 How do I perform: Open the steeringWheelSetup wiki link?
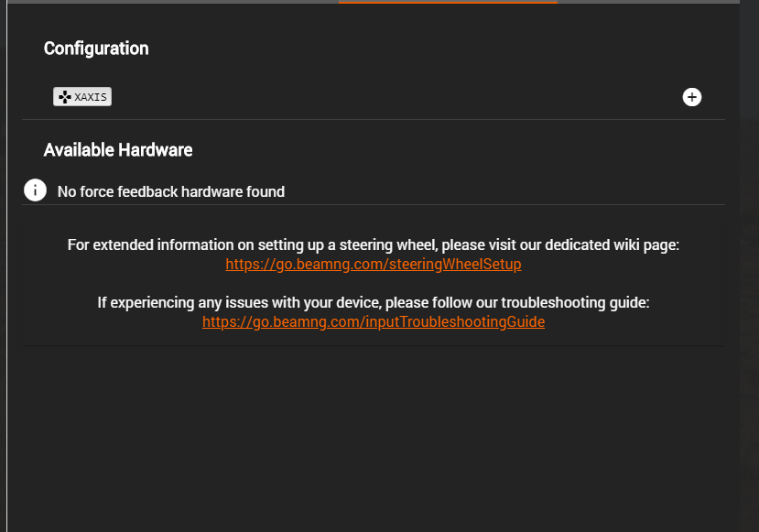point(374,265)
